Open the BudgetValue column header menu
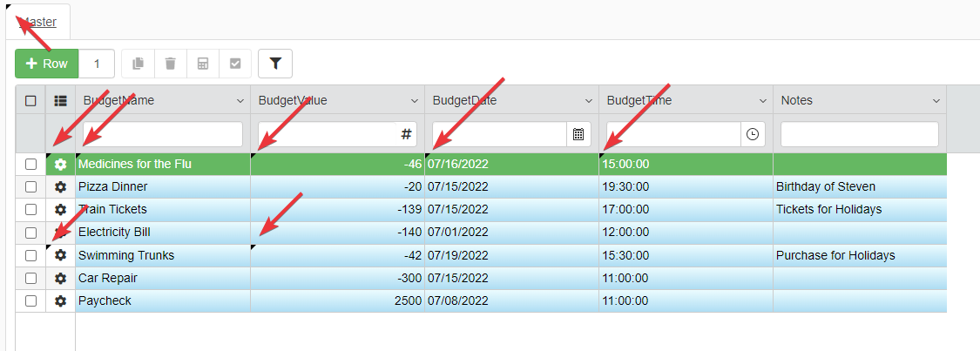 (415, 101)
